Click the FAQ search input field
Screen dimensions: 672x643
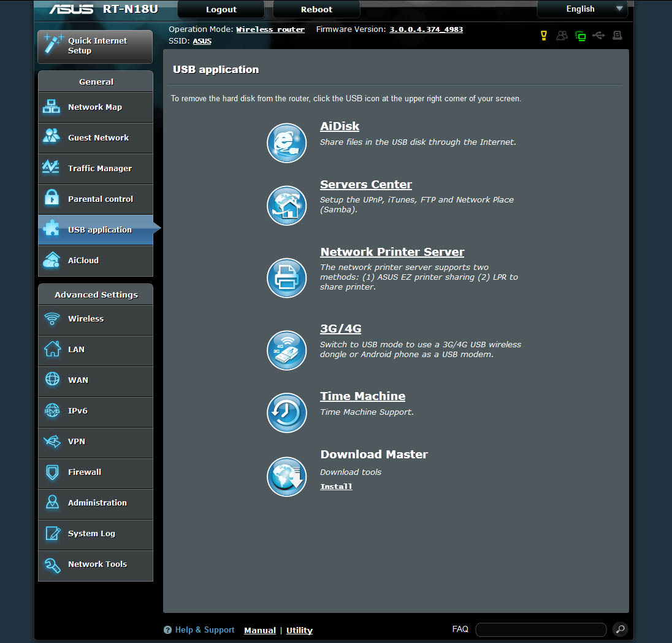tap(541, 630)
